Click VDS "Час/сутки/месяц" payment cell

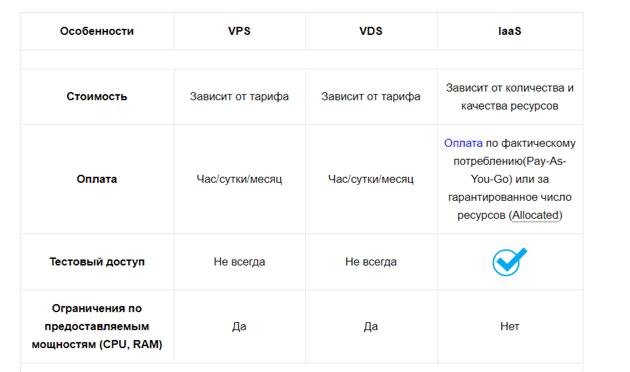click(371, 179)
